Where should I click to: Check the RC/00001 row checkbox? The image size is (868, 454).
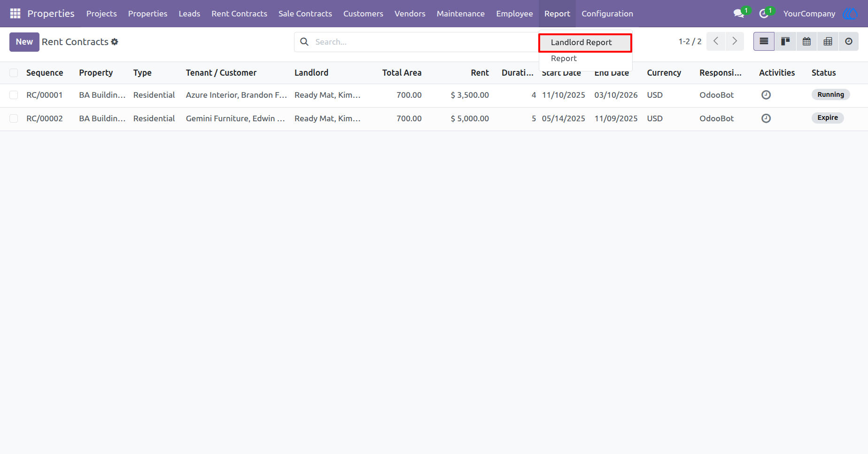[14, 95]
